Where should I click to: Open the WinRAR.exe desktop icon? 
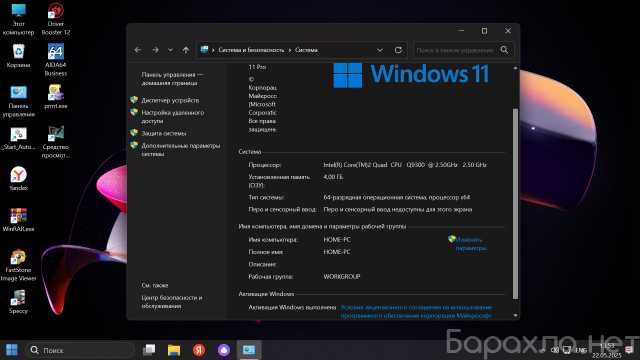tap(18, 220)
